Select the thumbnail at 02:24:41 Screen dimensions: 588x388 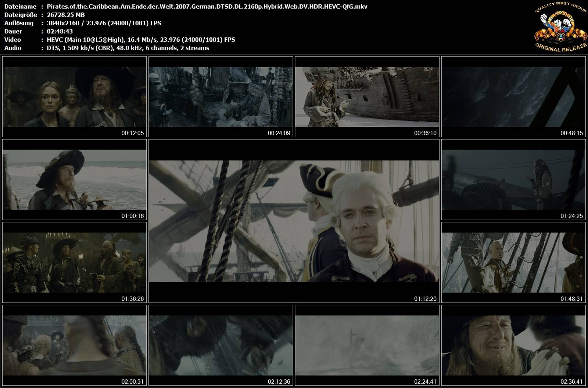367,345
